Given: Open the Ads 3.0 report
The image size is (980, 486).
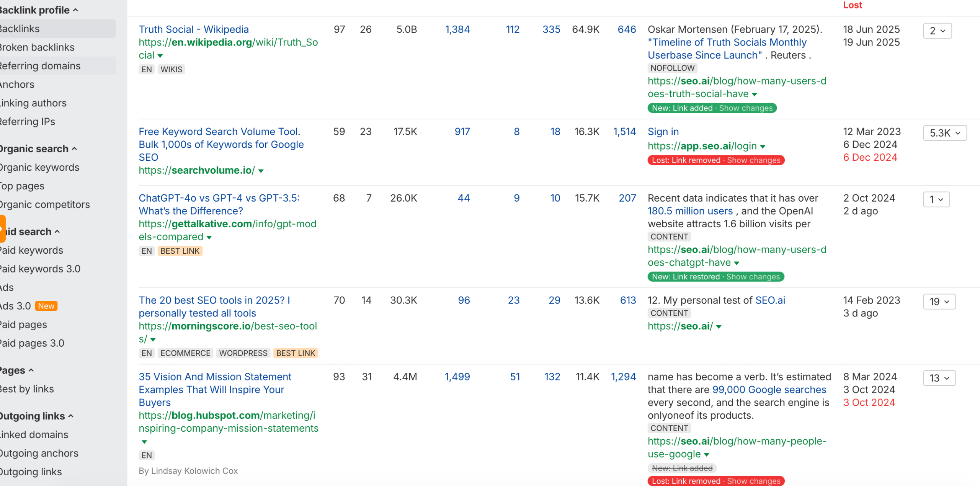Looking at the screenshot, I should point(15,306).
